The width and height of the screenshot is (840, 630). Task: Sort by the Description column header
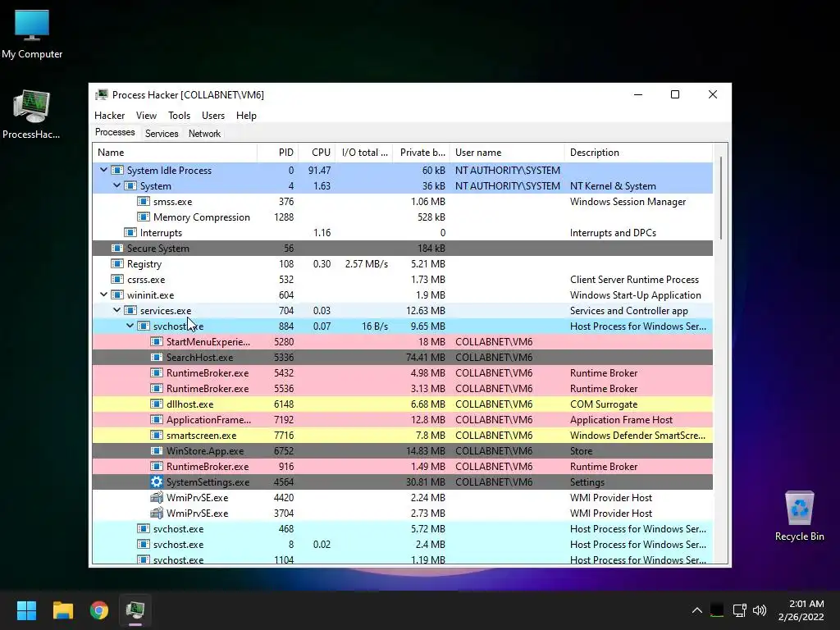click(638, 153)
